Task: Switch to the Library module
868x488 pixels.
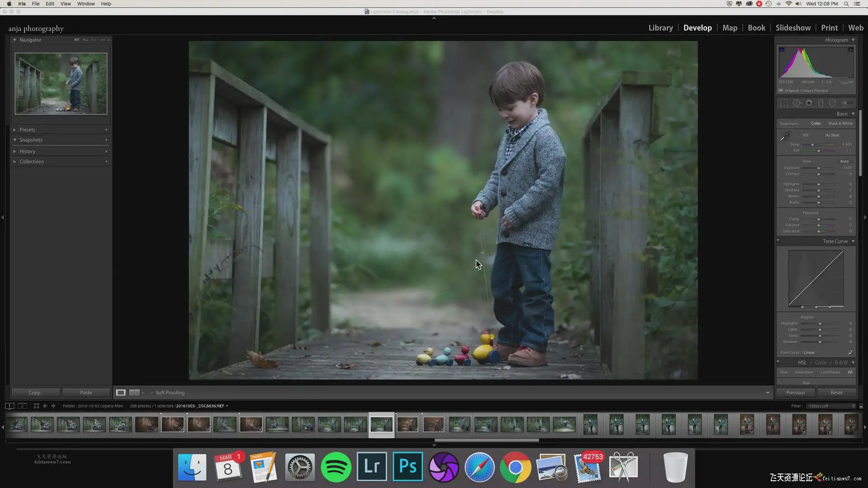Action: coord(660,28)
